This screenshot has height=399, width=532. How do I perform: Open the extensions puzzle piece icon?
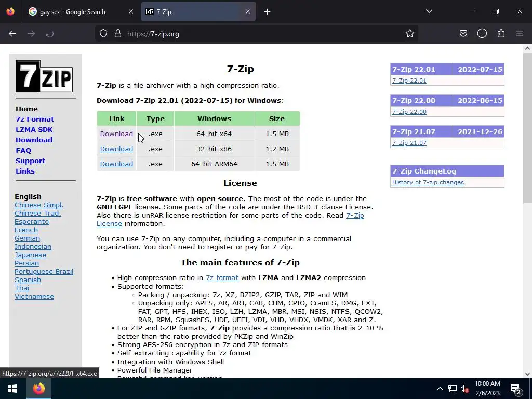coord(501,34)
